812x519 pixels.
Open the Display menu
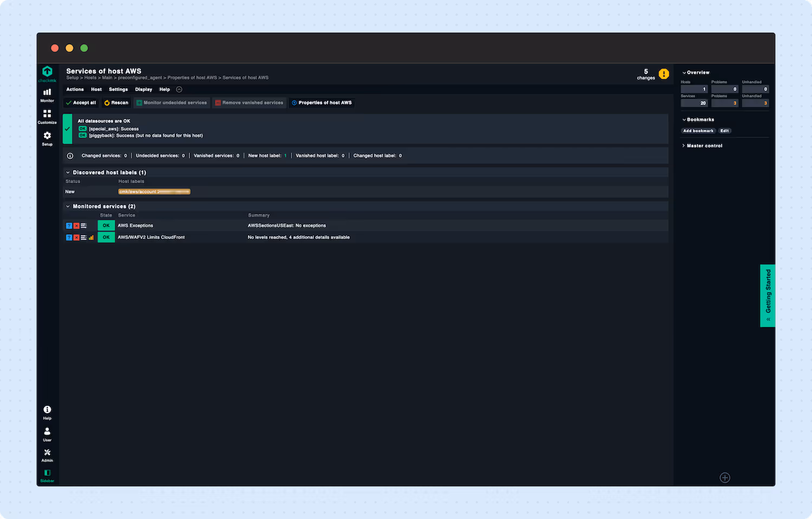click(143, 89)
